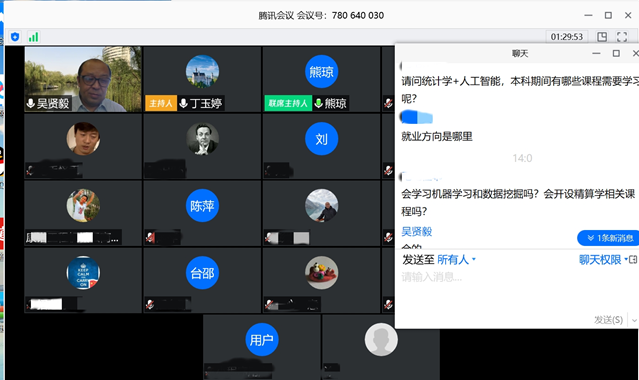
Task: Select the 用户 participant avatar tile
Action: point(262,347)
